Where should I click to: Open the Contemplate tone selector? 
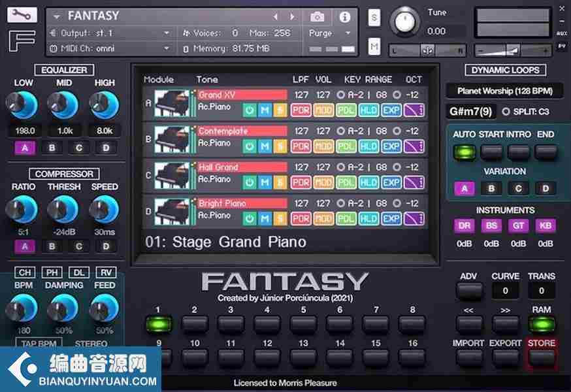tap(242, 131)
